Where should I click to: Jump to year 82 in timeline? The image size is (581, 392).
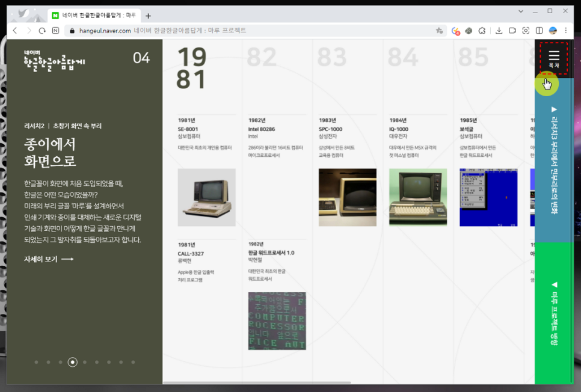pos(262,57)
